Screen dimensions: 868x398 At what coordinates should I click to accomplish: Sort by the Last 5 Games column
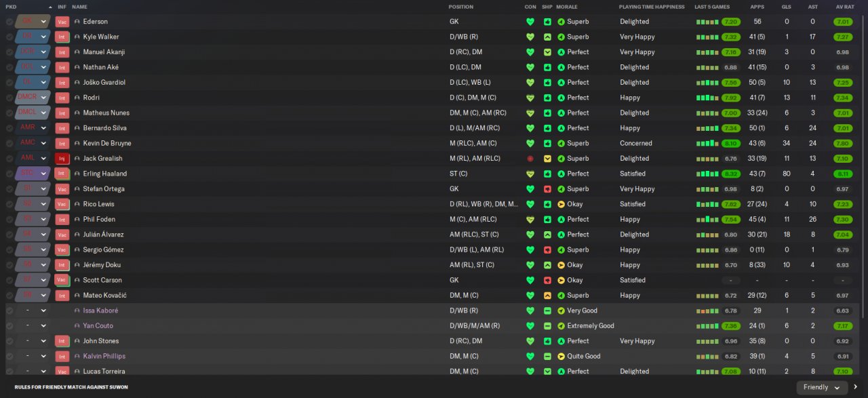(712, 7)
